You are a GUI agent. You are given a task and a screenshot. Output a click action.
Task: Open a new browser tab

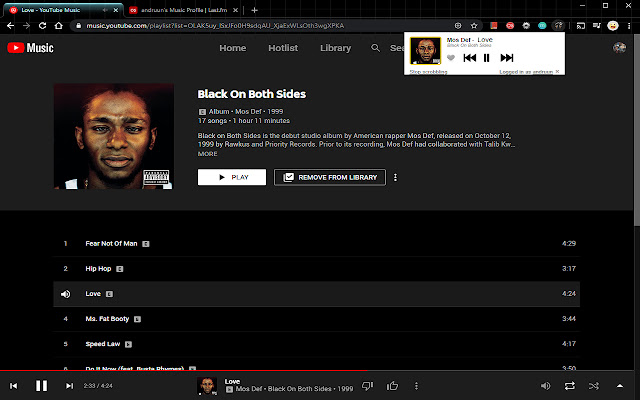[254, 10]
